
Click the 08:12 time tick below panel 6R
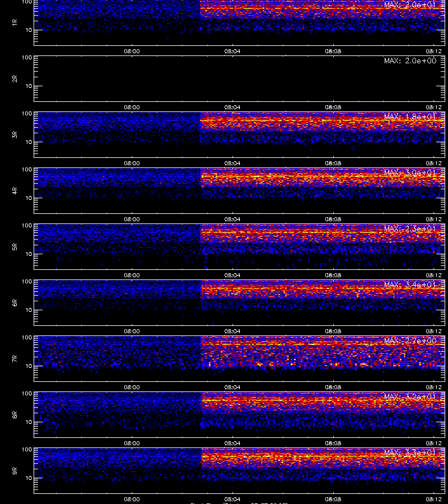pyautogui.click(x=433, y=332)
